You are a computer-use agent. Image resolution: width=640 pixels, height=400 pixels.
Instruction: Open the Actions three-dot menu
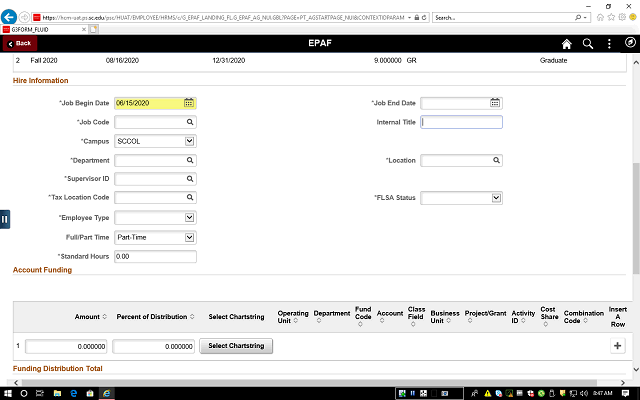(x=609, y=44)
